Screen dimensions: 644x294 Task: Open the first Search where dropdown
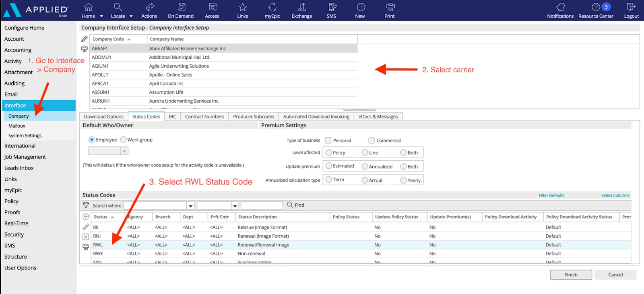tap(191, 205)
